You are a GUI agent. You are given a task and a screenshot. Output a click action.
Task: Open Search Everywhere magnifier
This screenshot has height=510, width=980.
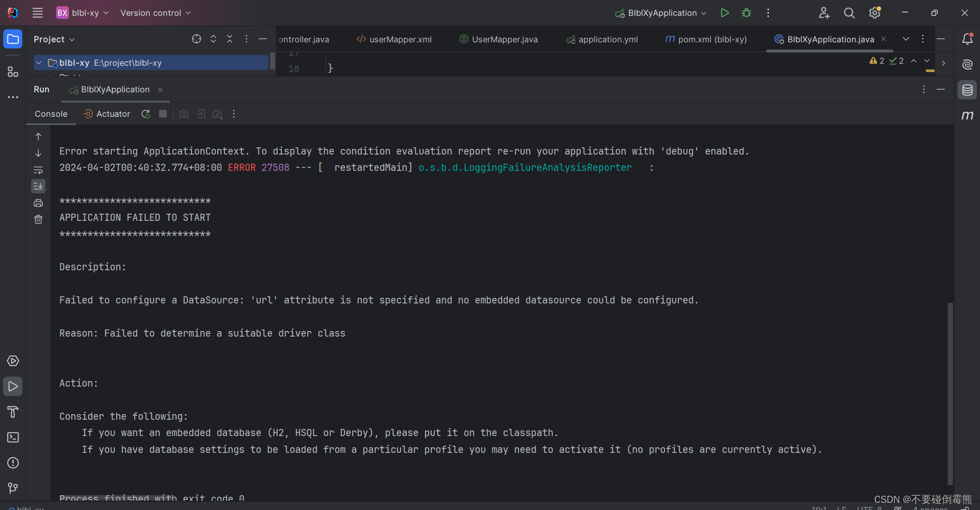coord(849,13)
